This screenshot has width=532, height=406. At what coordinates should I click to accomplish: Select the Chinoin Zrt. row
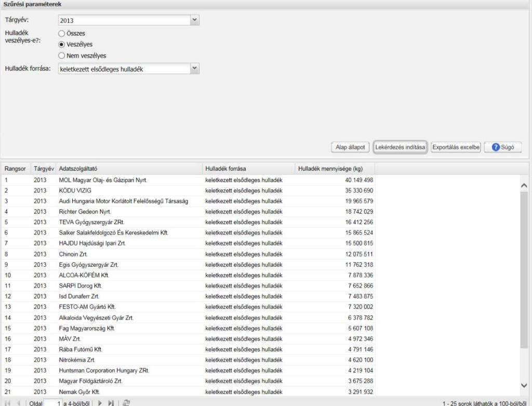click(x=188, y=254)
